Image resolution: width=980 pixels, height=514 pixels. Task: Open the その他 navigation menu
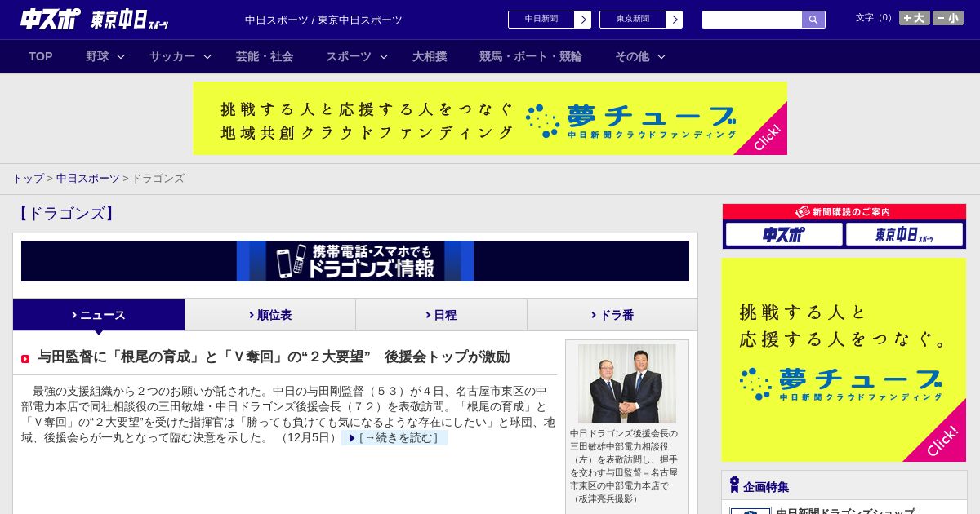click(x=632, y=56)
